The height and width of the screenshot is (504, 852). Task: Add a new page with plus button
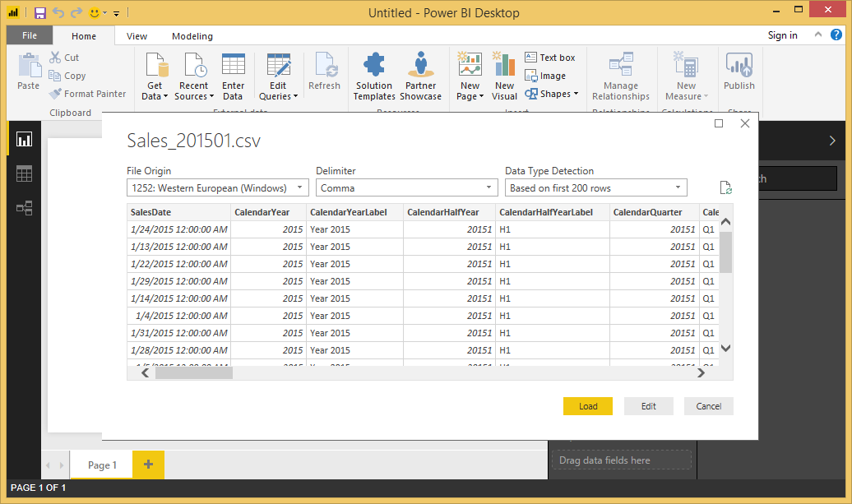[148, 465]
